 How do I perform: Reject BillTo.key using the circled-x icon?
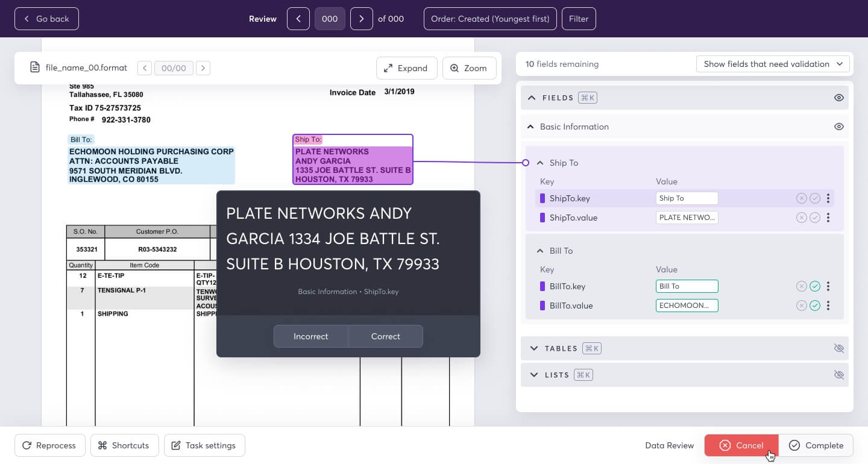(x=802, y=286)
